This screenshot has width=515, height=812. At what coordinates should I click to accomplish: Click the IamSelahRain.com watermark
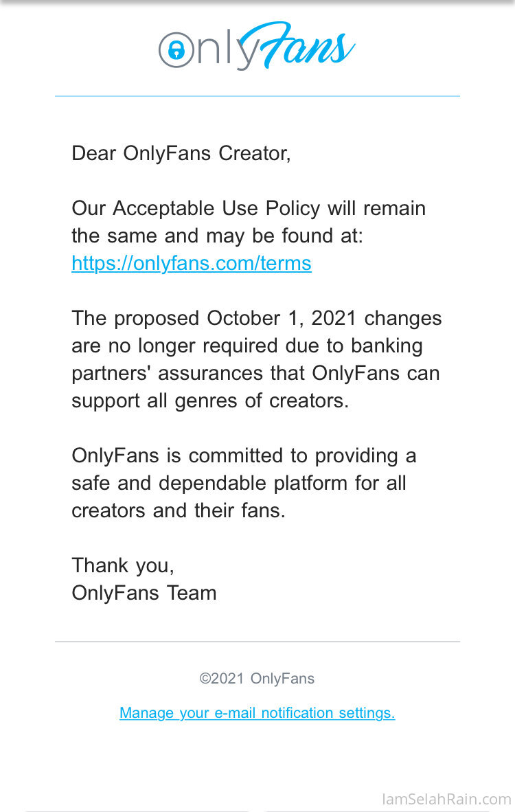(446, 799)
